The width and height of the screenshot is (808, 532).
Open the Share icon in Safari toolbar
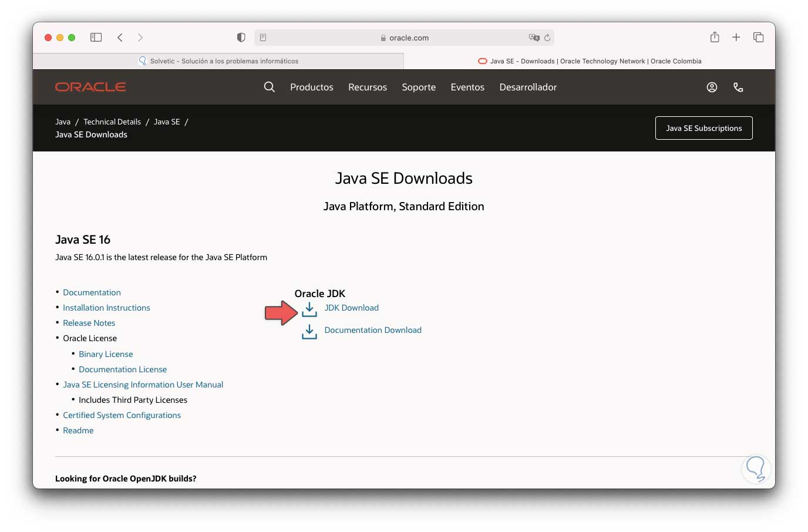click(715, 37)
